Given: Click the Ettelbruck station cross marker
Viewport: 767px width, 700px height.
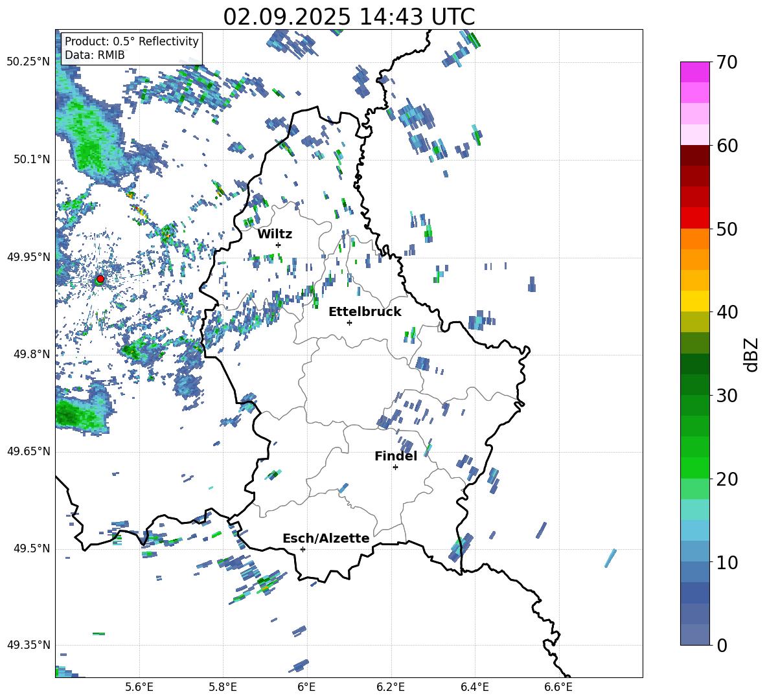Looking at the screenshot, I should tap(349, 322).
